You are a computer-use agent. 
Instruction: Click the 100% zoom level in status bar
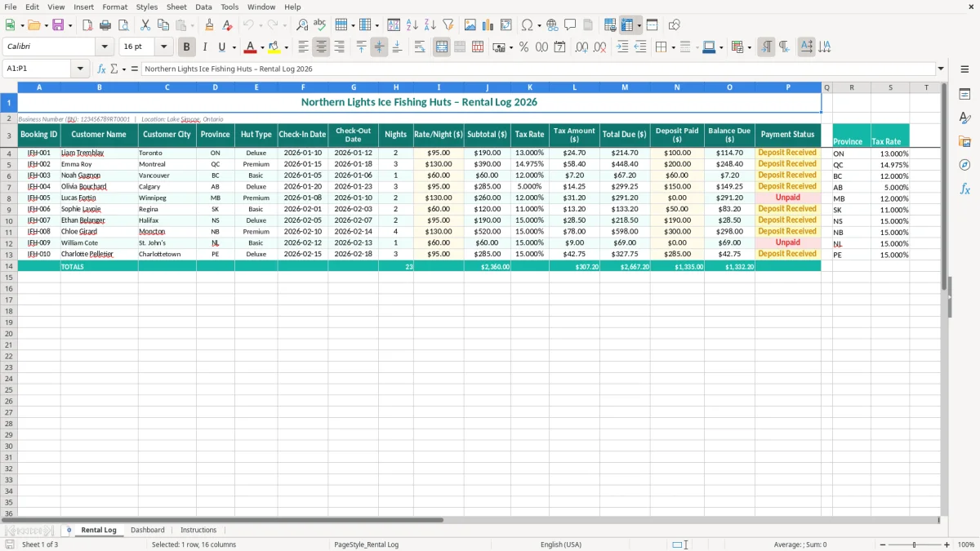pos(966,544)
